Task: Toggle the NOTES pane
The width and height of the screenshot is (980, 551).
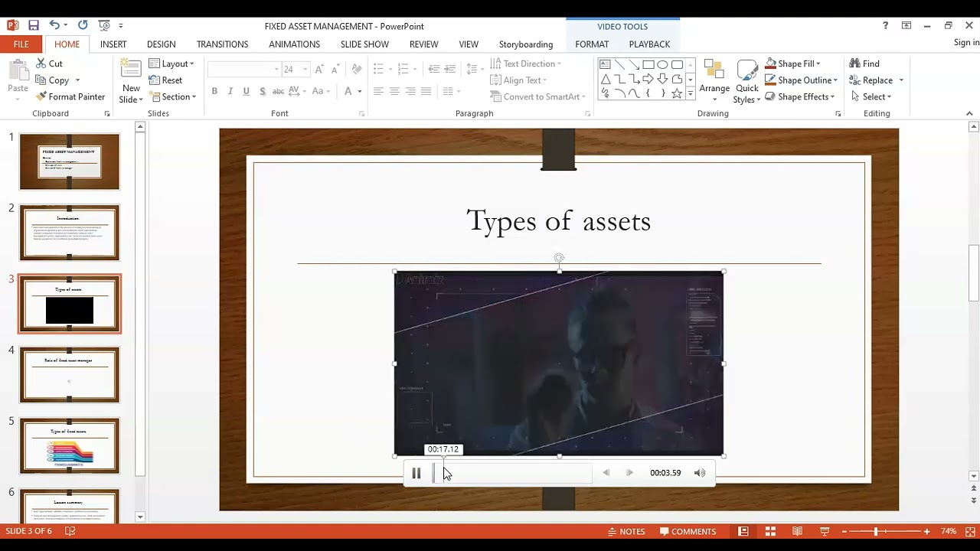Action: 626,531
